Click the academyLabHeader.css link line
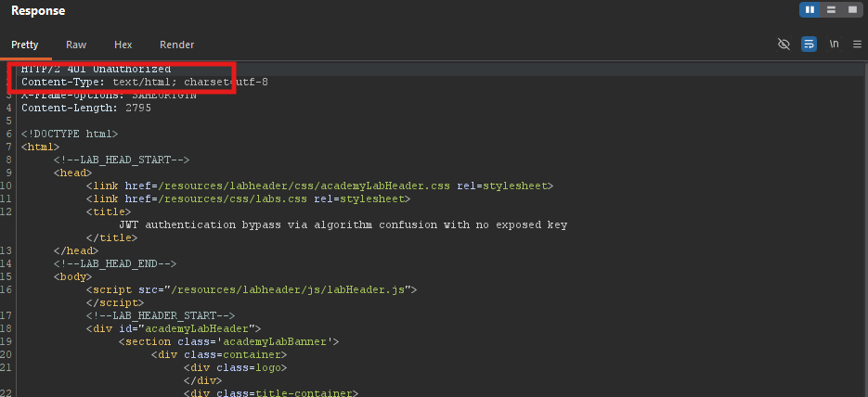 click(319, 186)
